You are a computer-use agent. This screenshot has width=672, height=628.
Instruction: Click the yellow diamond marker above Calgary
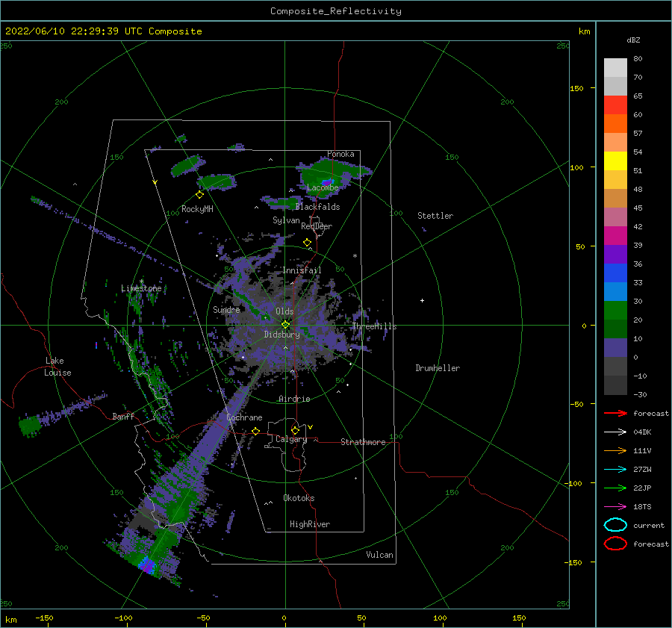tap(295, 430)
